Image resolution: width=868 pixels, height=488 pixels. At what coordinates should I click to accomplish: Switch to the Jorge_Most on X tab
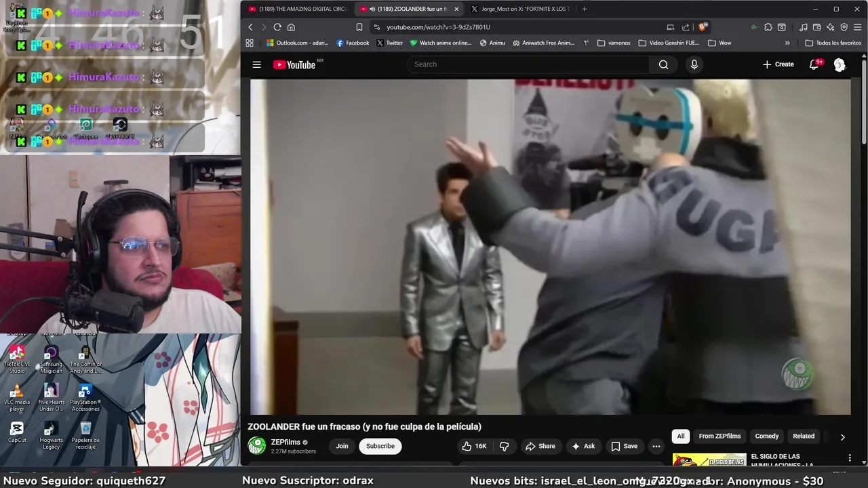pyautogui.click(x=520, y=9)
